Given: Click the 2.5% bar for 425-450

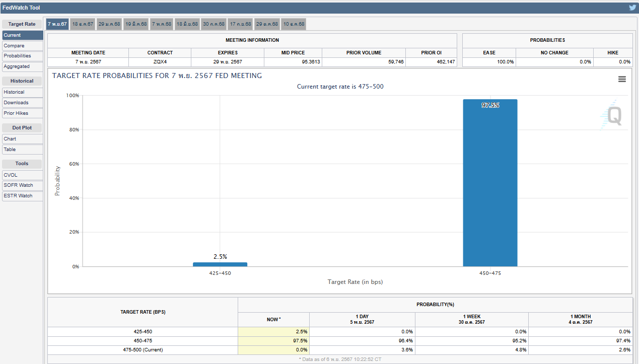Looking at the screenshot, I should click(x=220, y=264).
